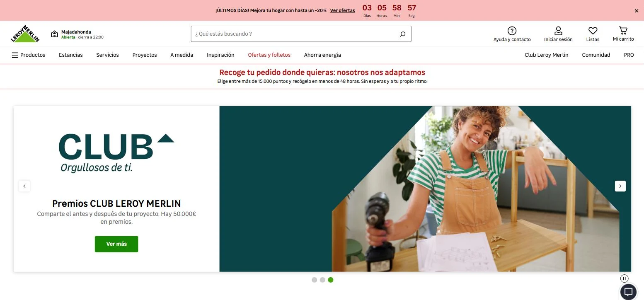Open the Servicios menu
The image size is (644, 300).
(107, 55)
